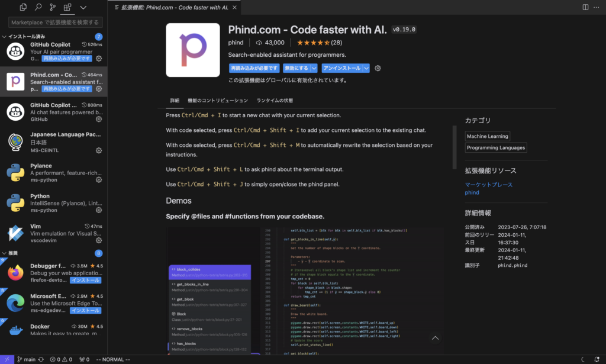Open the disable options dropdown arrow
The height and width of the screenshot is (364, 606).
pos(314,68)
